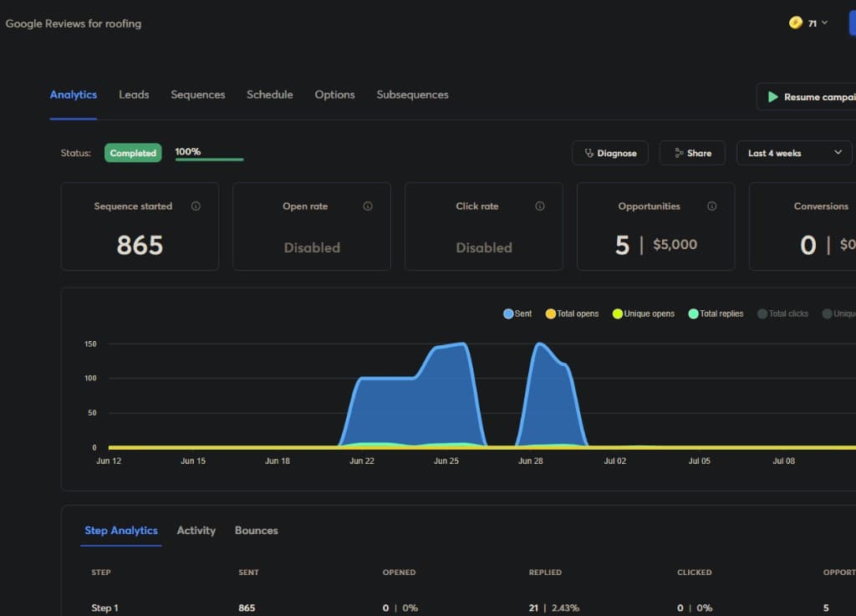Click Google Reviews for roofing title
The image size is (856, 616).
[x=74, y=23]
